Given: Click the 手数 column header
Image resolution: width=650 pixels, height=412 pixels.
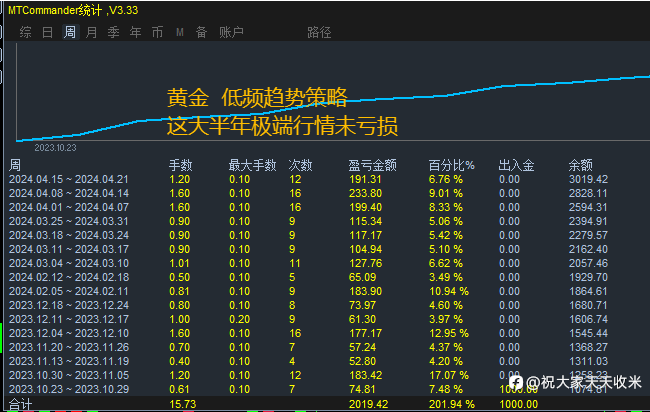Looking at the screenshot, I should click(x=180, y=165).
